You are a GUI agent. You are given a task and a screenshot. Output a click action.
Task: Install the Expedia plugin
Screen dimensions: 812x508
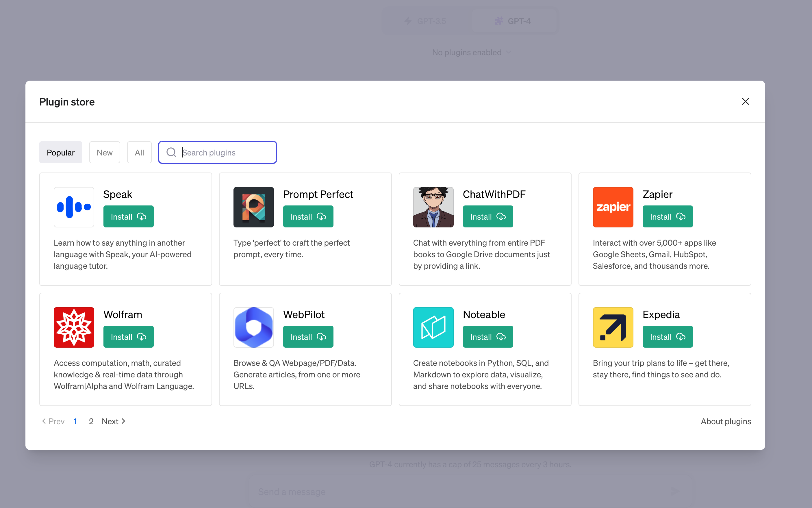(x=668, y=337)
